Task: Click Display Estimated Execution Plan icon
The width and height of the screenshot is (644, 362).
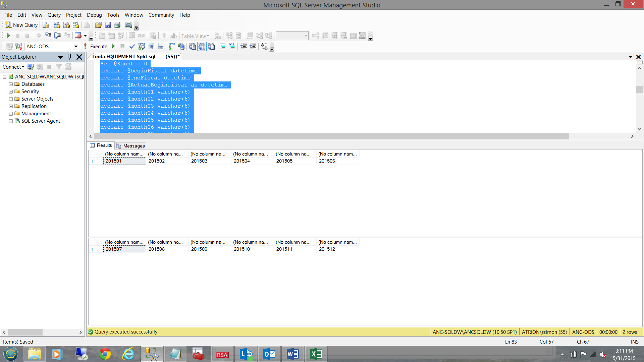Action: coord(142,47)
